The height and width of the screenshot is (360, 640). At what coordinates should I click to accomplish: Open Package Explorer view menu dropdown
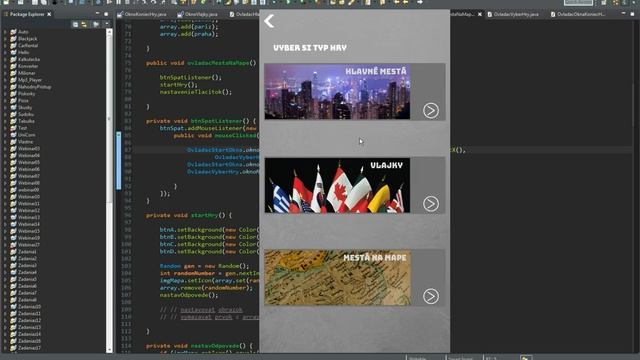(x=107, y=24)
